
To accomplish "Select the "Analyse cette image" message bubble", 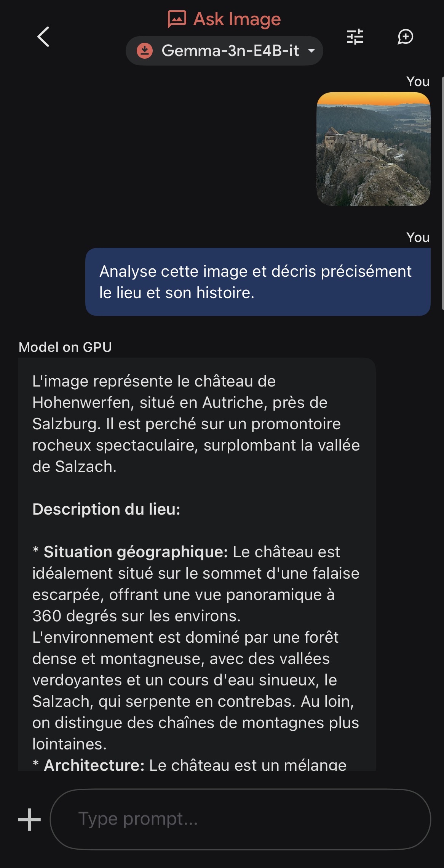I will tap(258, 282).
